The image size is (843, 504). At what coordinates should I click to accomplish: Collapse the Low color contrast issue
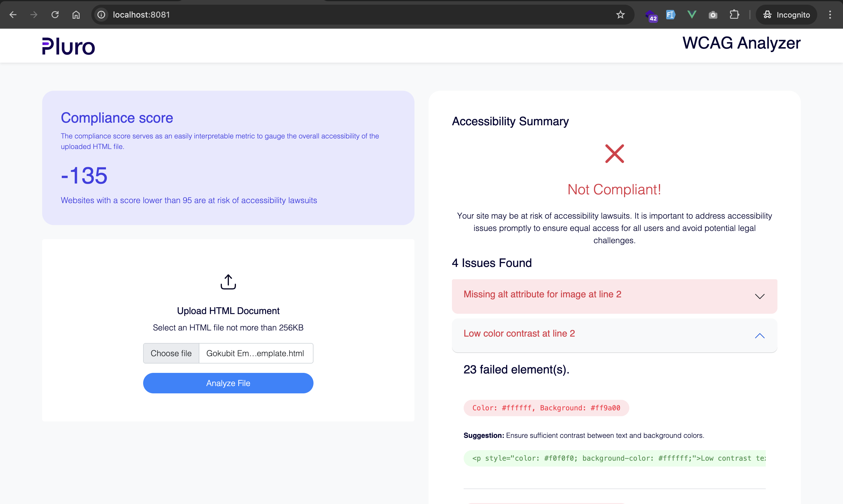coord(614,335)
